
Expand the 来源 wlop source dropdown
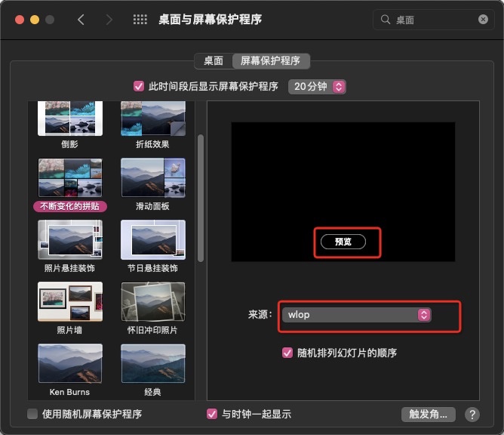coord(355,315)
